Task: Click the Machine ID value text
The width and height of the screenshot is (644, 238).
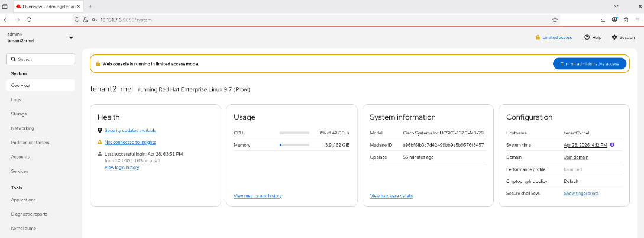Action: [x=443, y=145]
